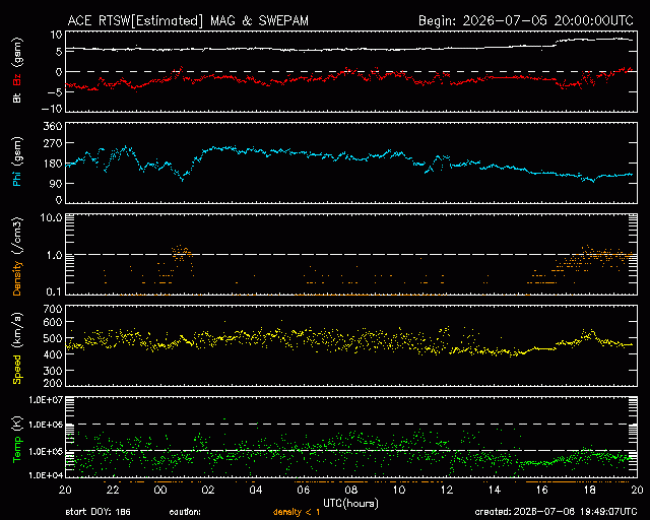This screenshot has height=520, width=650.
Task: Click the '12' hour label on time axis
Action: tap(446, 490)
